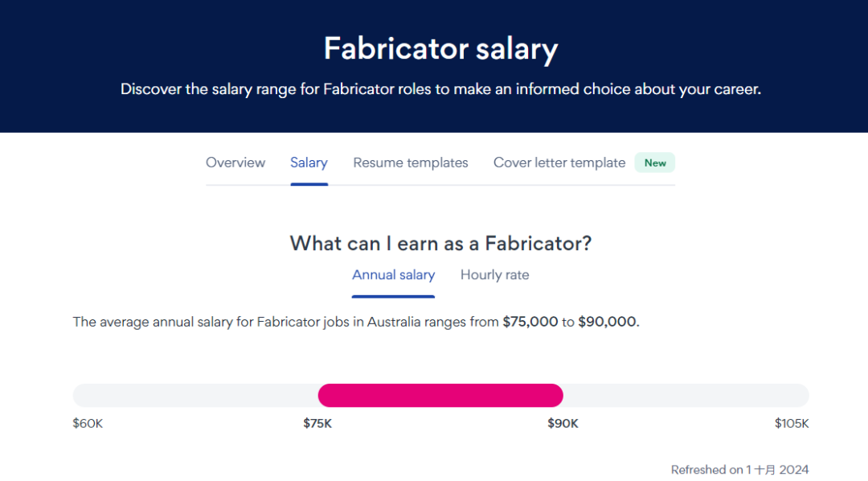This screenshot has width=868, height=481.
Task: Open the Overview tab
Action: (x=235, y=162)
